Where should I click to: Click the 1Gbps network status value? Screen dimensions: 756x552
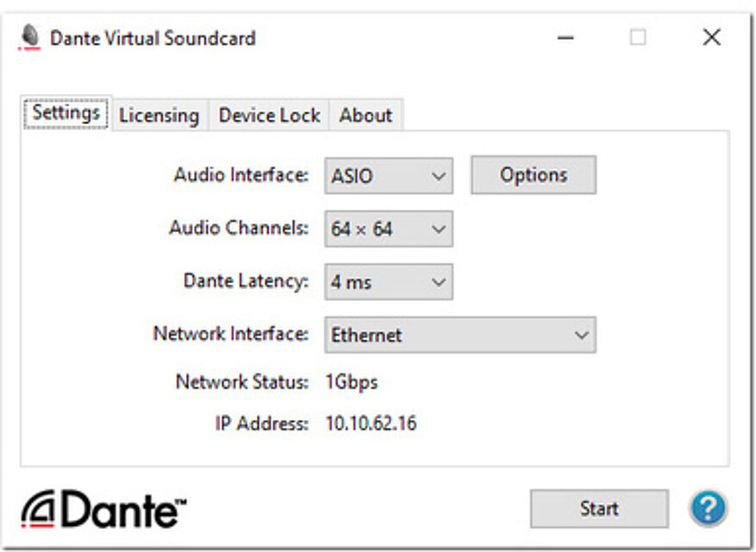coord(351,382)
